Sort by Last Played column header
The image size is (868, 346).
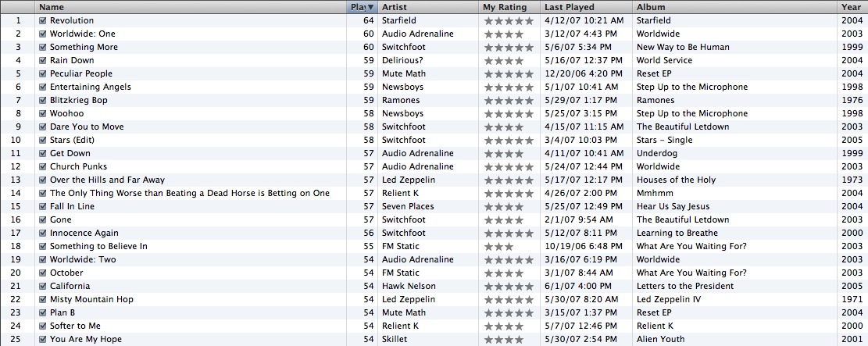click(x=586, y=7)
